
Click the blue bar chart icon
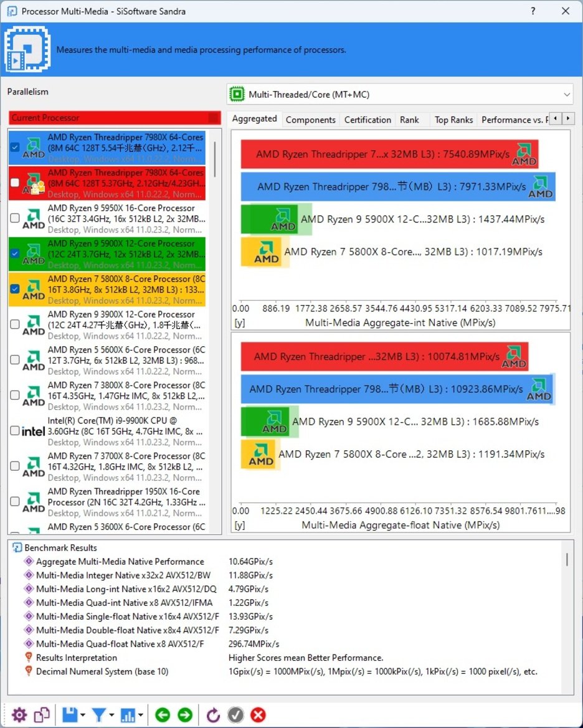pyautogui.click(x=127, y=714)
